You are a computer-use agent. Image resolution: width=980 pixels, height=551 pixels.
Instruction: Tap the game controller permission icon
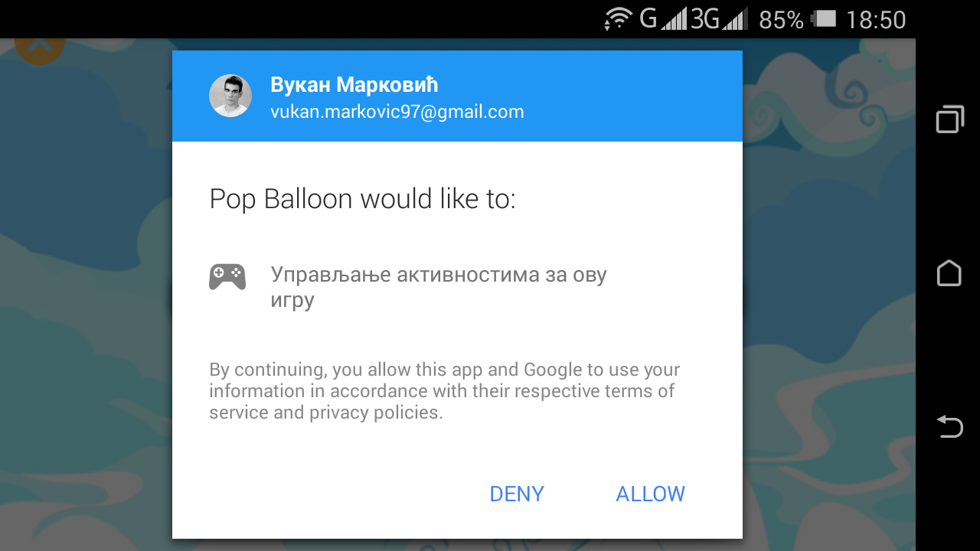[227, 276]
